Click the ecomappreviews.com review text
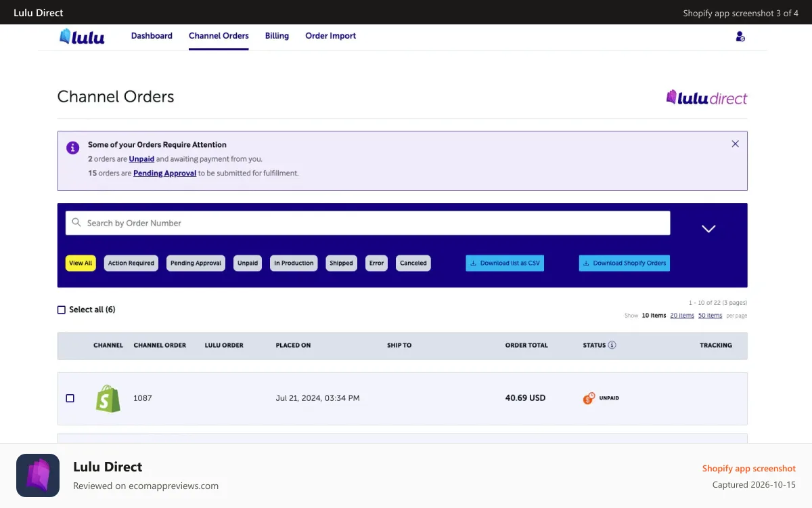The height and width of the screenshot is (508, 812). tap(145, 486)
